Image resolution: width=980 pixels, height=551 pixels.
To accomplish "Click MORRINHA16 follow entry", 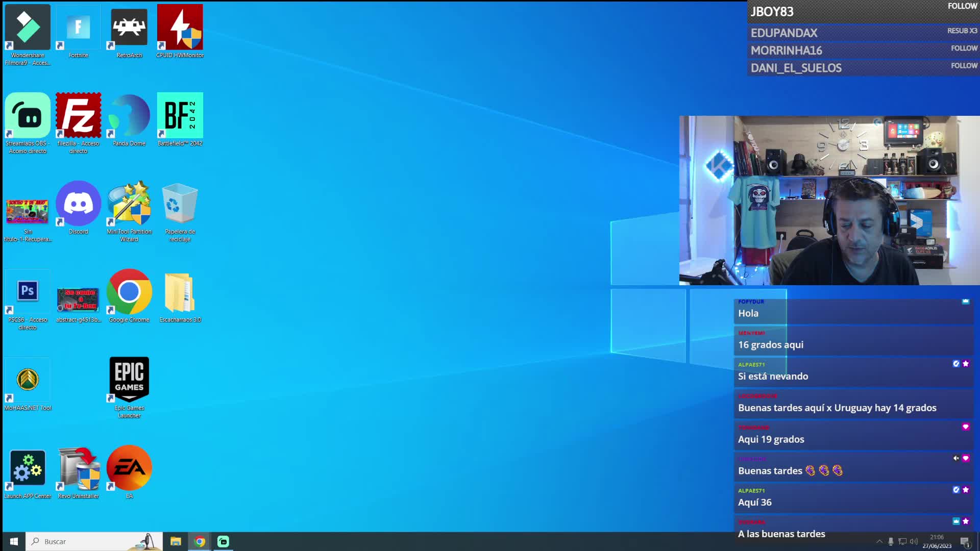I will [864, 50].
